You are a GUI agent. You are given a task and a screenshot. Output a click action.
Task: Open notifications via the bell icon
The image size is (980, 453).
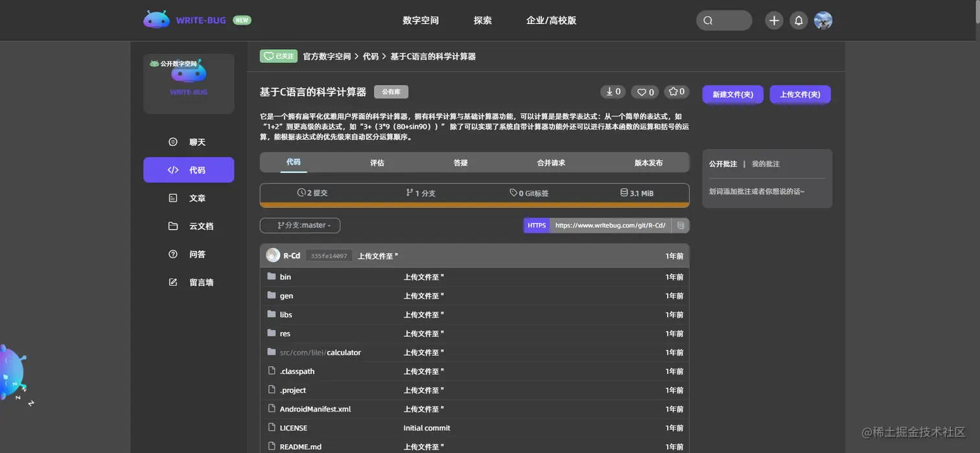(799, 20)
